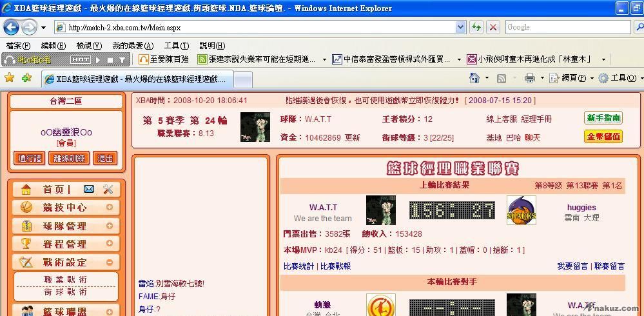Click the 籃球聯盟 people icon
644x316 pixels.
coord(28,311)
